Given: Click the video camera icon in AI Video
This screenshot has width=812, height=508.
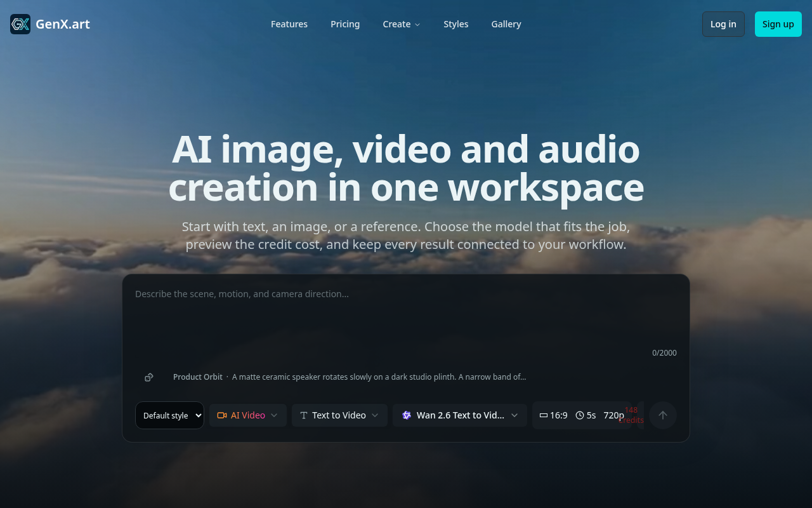Looking at the screenshot, I should (222, 415).
